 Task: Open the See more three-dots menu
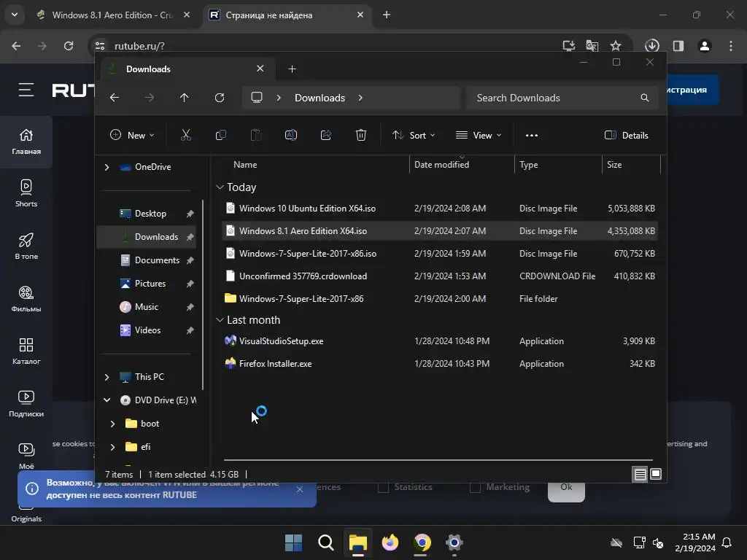click(x=532, y=135)
